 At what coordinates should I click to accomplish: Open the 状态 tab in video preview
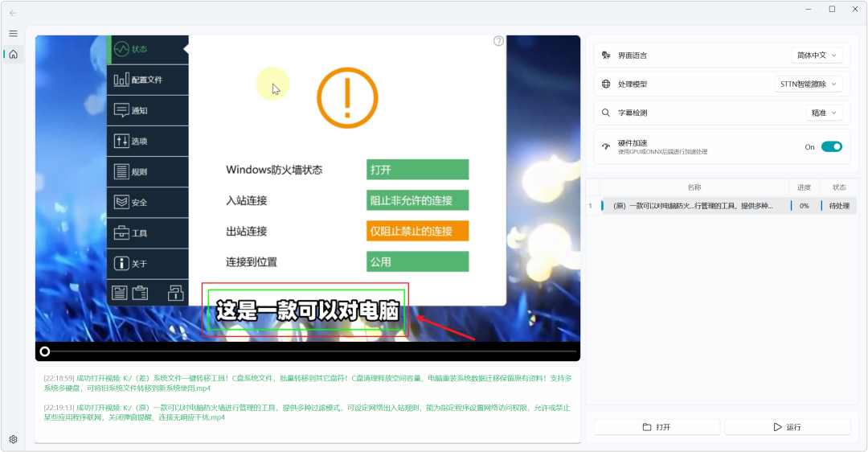[148, 49]
